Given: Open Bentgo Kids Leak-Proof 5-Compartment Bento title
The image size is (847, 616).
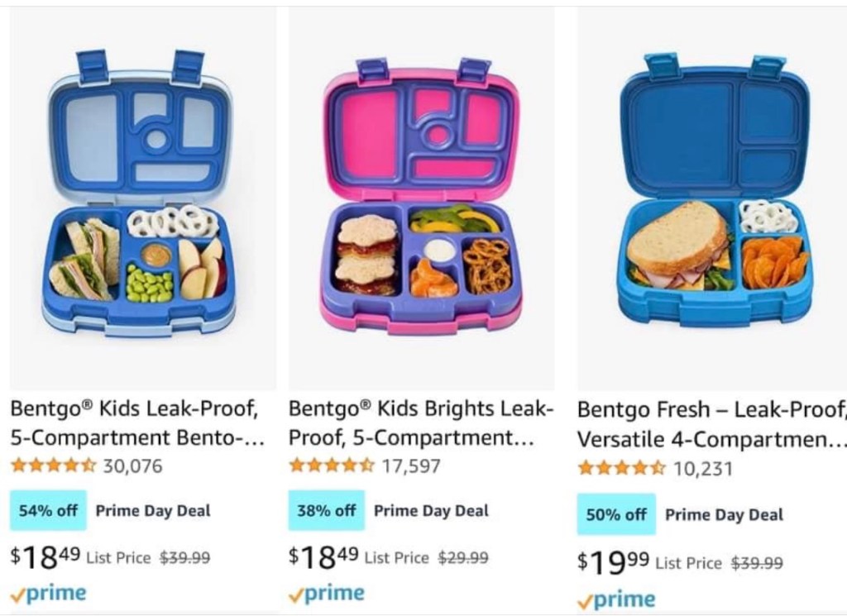Looking at the screenshot, I should click(137, 422).
